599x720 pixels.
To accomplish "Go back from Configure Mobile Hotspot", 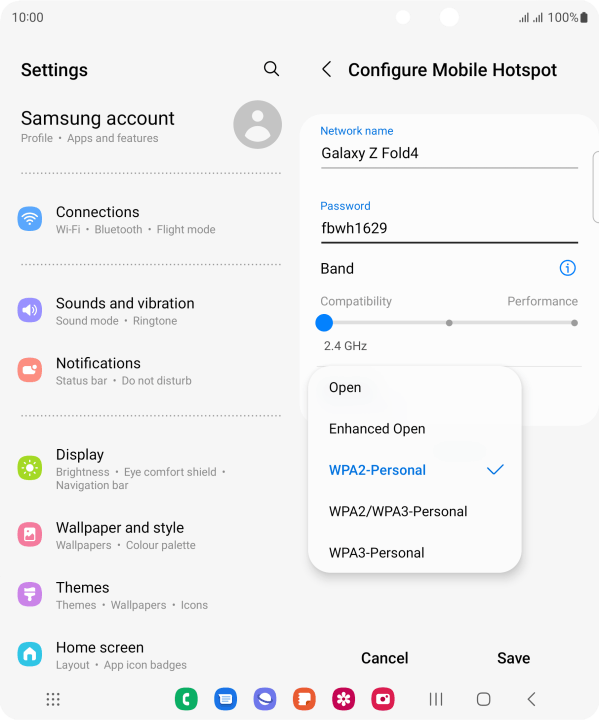I will pyautogui.click(x=327, y=70).
